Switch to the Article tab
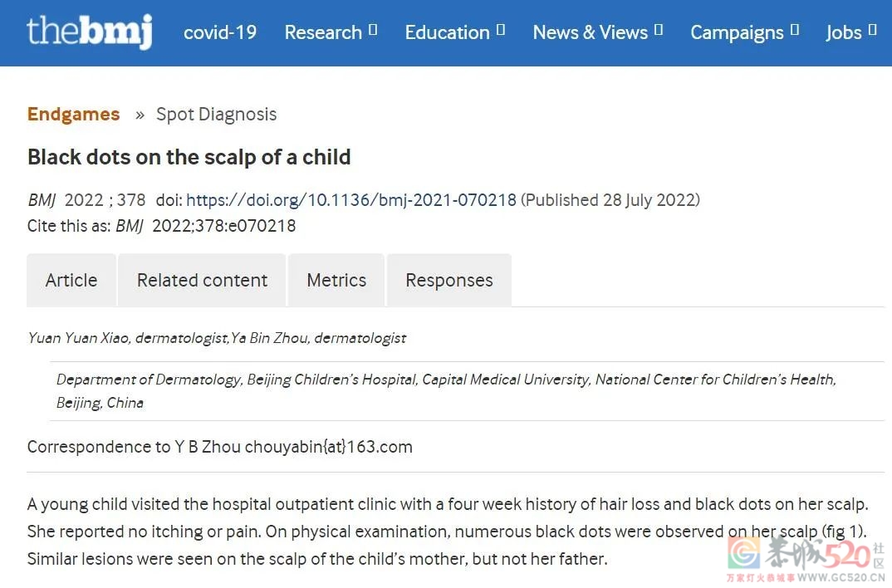 coord(71,281)
